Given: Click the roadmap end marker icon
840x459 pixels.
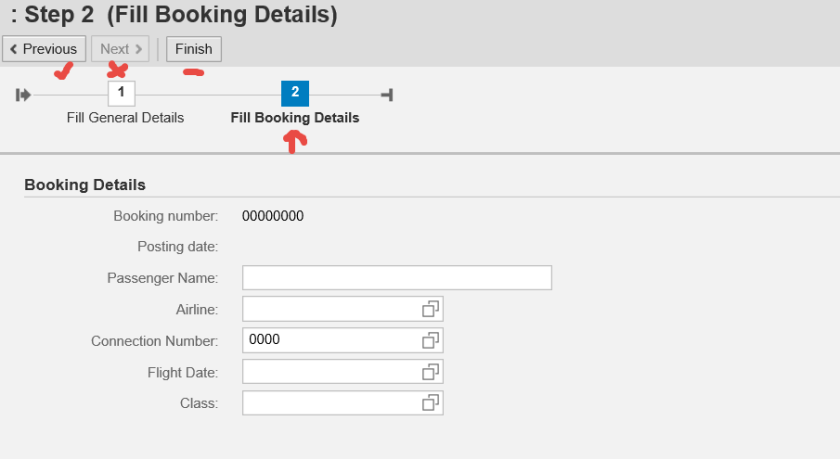Looking at the screenshot, I should pyautogui.click(x=387, y=95).
